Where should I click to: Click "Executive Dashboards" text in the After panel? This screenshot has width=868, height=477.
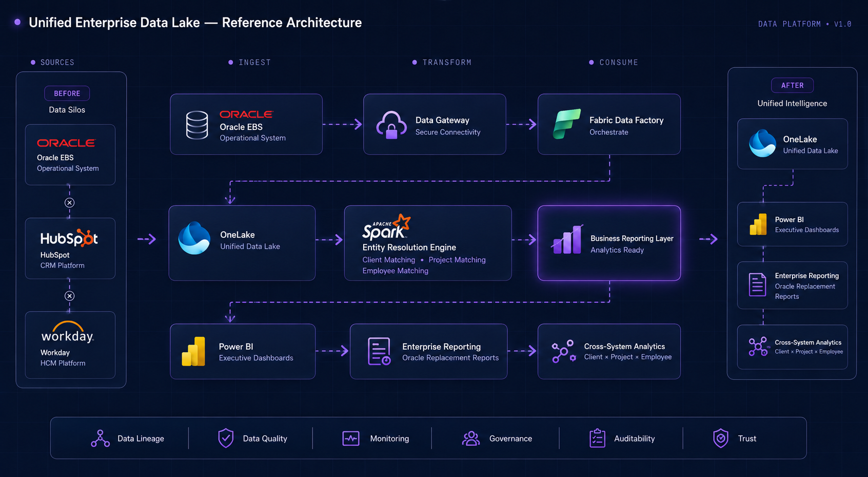click(806, 230)
